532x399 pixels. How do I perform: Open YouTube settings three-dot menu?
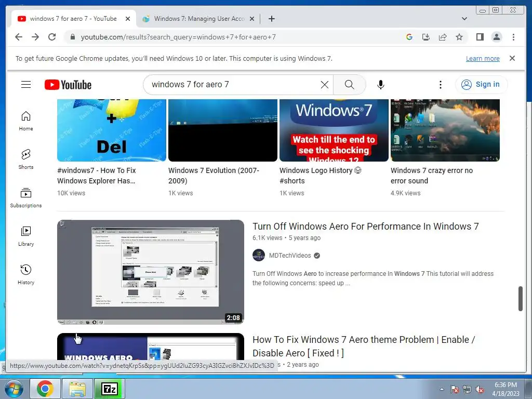pyautogui.click(x=441, y=85)
